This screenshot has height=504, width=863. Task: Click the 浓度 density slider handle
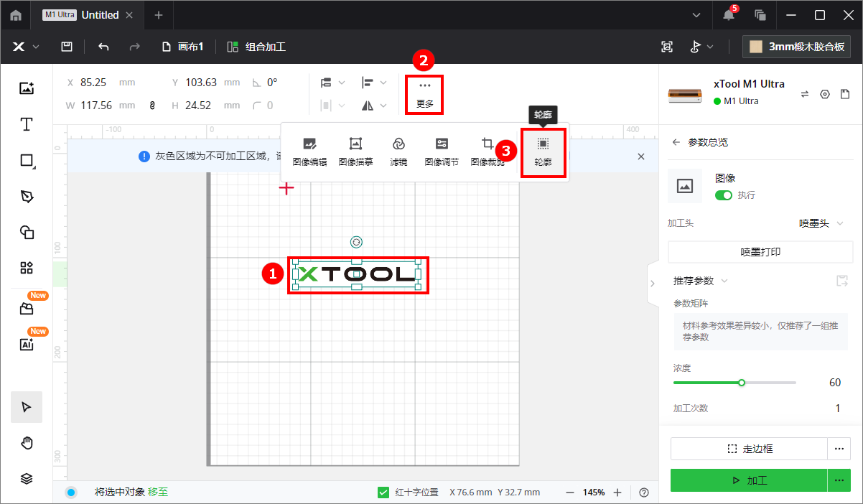tap(742, 383)
